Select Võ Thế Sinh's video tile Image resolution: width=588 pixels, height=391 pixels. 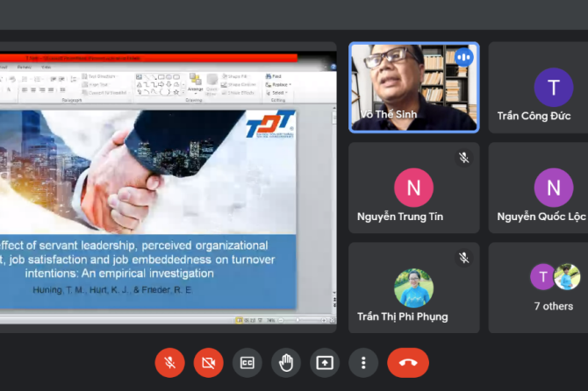point(414,87)
